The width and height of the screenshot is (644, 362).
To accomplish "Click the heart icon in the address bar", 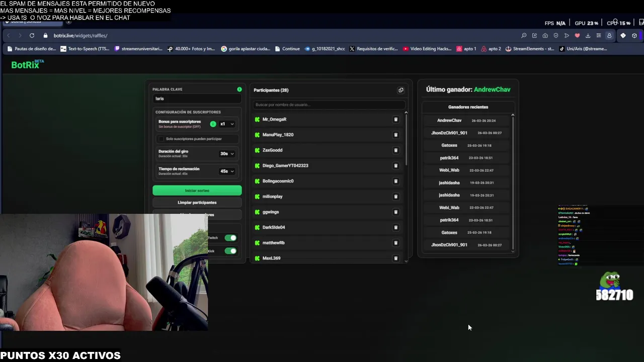I will pyautogui.click(x=577, y=36).
